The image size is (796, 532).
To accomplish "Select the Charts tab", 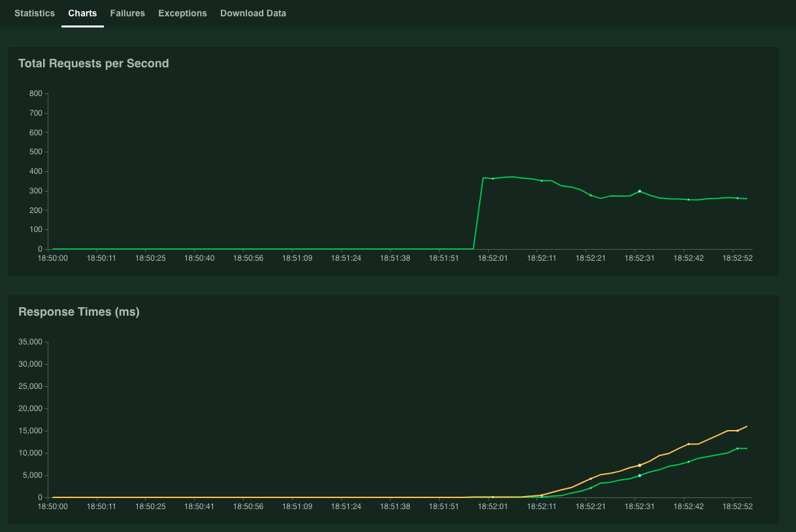I will [82, 13].
